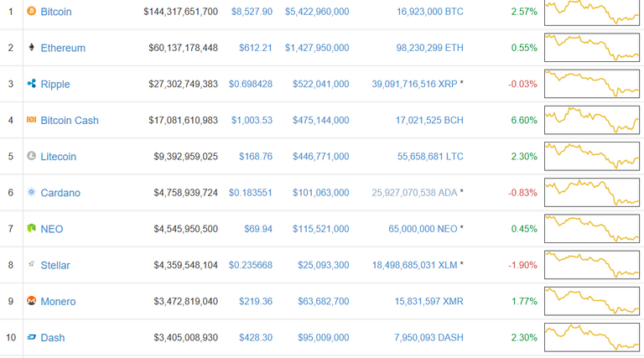Open Dash volume $95,009,000
644x358 pixels.
pos(323,338)
